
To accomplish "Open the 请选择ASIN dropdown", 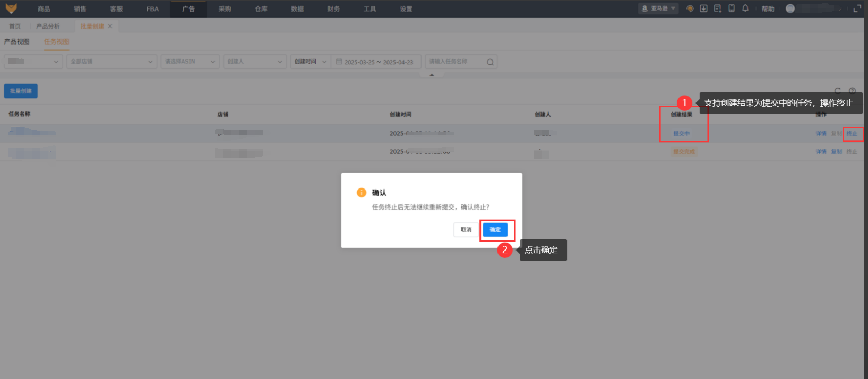I will click(x=190, y=62).
